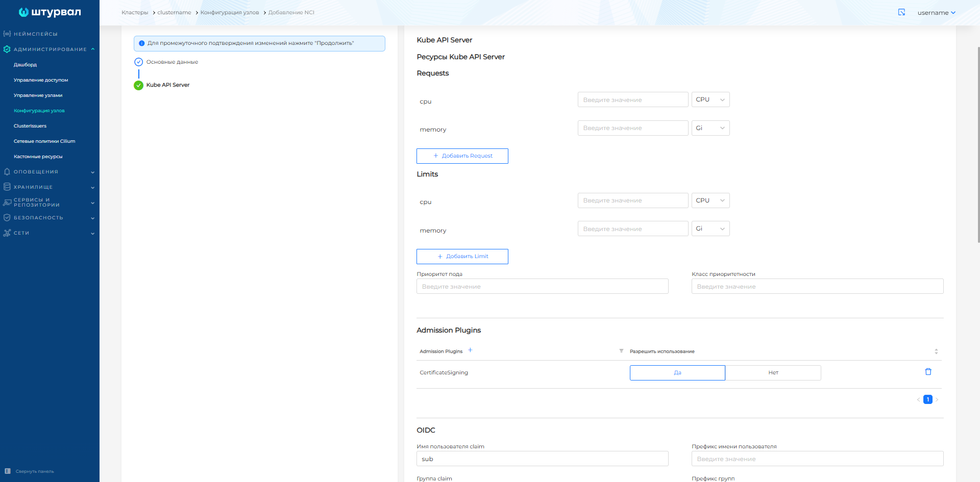Click the Приоритет пода input field
The height and width of the screenshot is (482, 980).
(x=542, y=287)
